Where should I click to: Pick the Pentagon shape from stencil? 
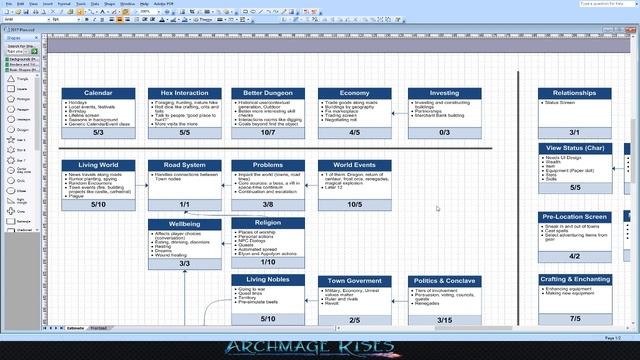[11, 99]
